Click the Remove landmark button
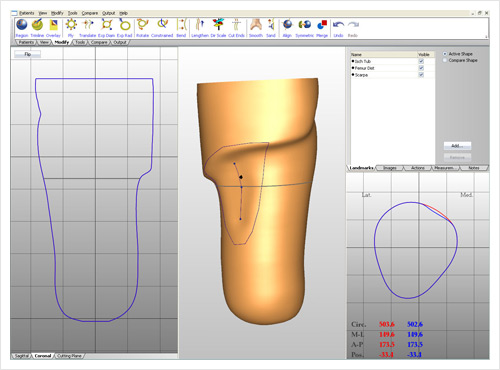This screenshot has width=500, height=370. click(x=457, y=157)
